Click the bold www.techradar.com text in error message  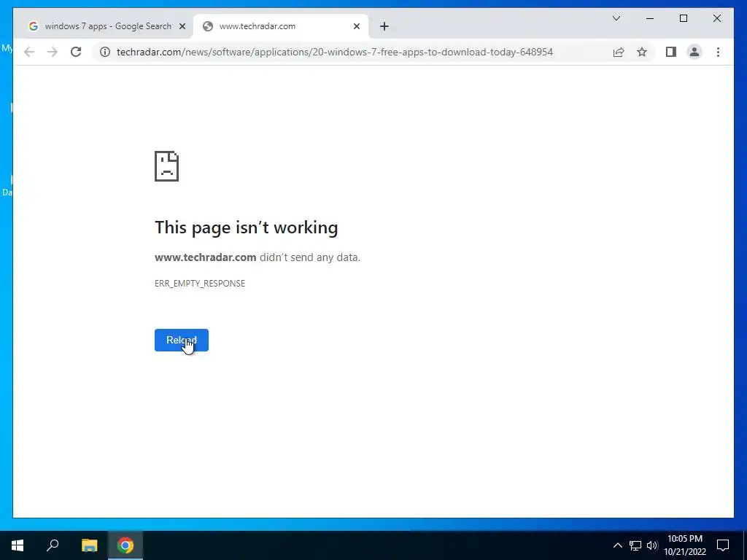(205, 257)
